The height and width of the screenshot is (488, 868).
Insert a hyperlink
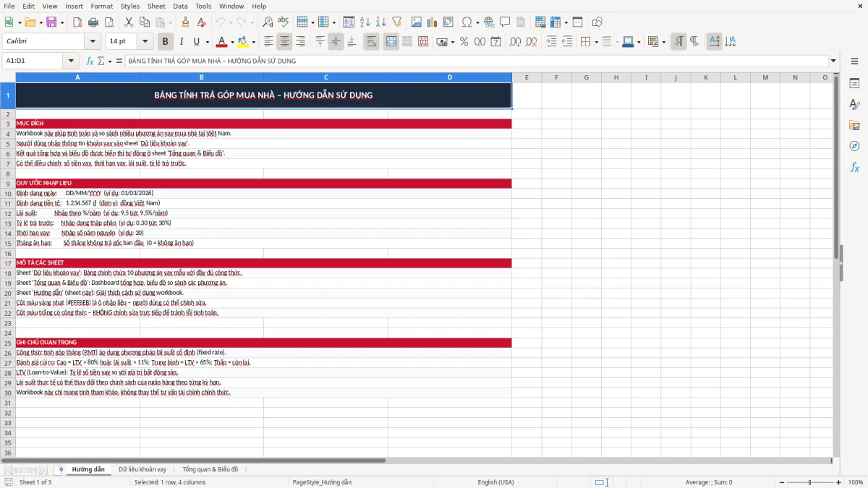point(489,22)
